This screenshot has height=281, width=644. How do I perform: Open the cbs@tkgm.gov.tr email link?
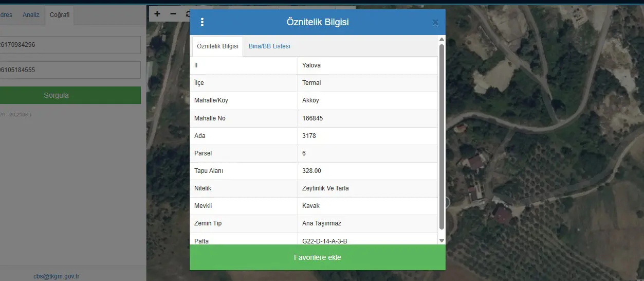[57, 276]
